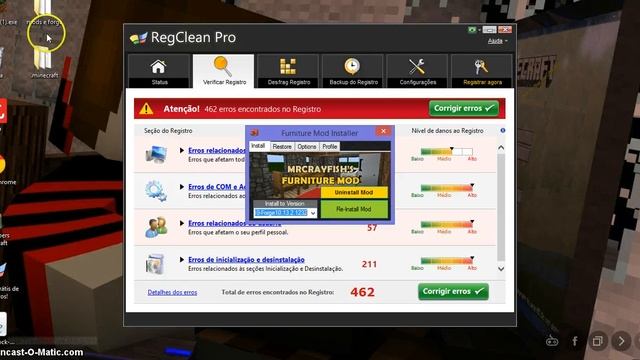640x360 pixels.
Task: Click the Seção do Registro column header
Action: (x=168, y=131)
